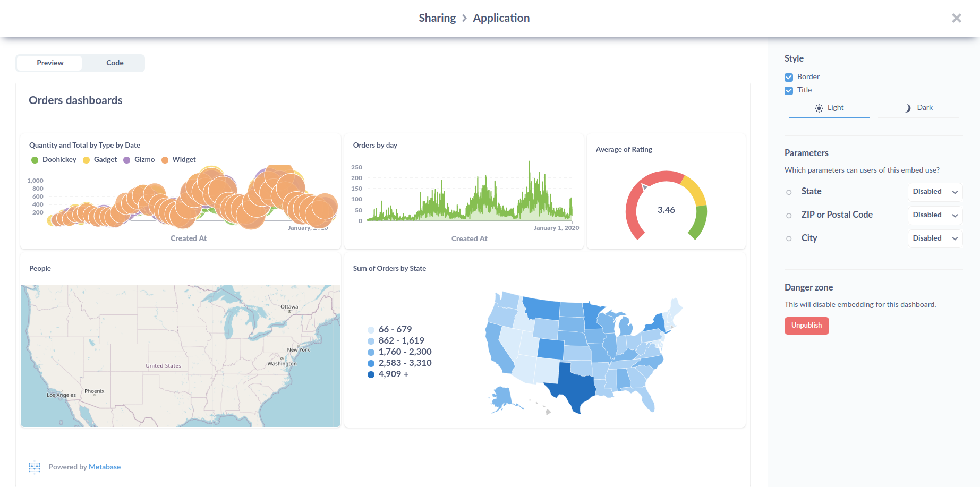Viewport: 980px width, 487px height.
Task: Open the City parameter dropdown
Action: click(x=934, y=238)
